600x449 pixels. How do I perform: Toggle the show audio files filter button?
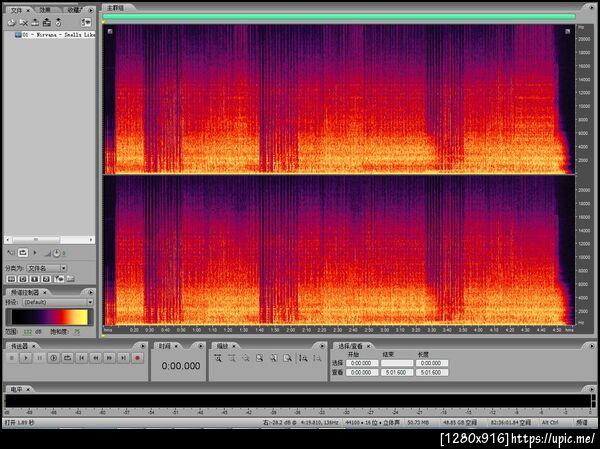(9, 279)
